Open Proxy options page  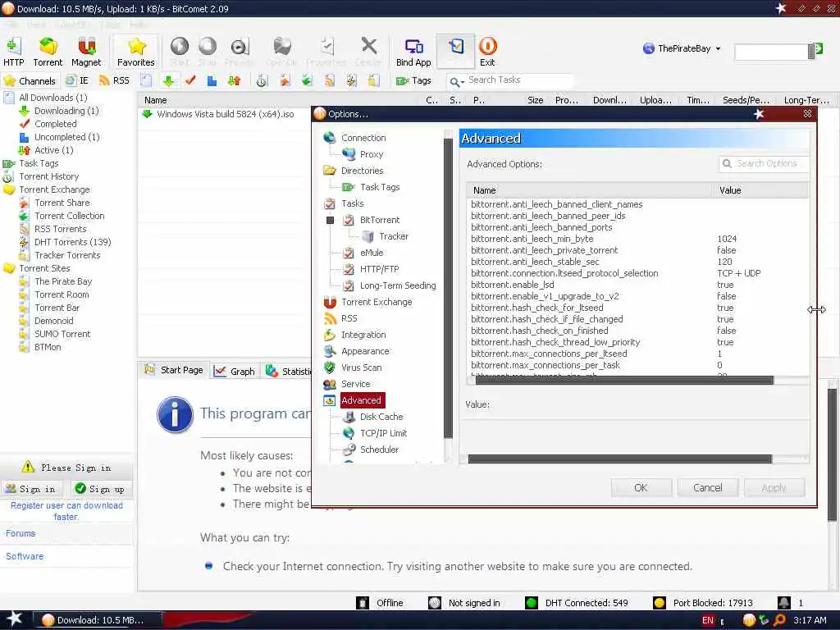(x=372, y=154)
